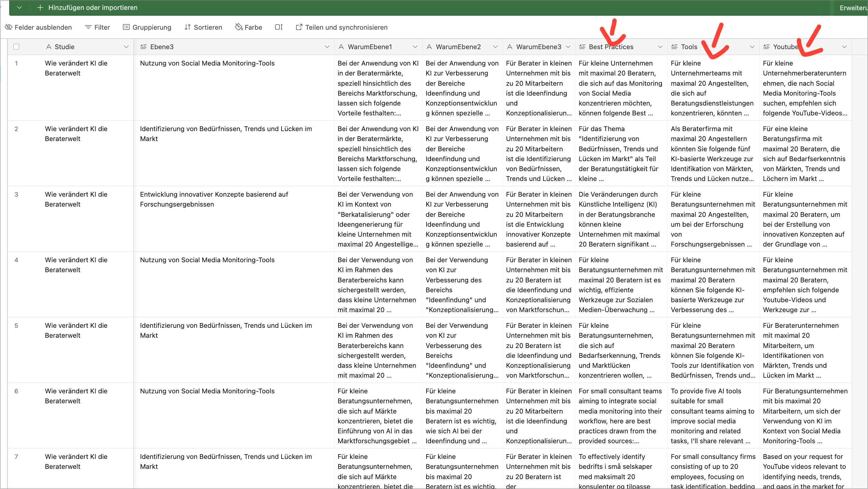This screenshot has height=489, width=868.
Task: Click WarumEbene2 cell in row 2
Action: tap(463, 153)
